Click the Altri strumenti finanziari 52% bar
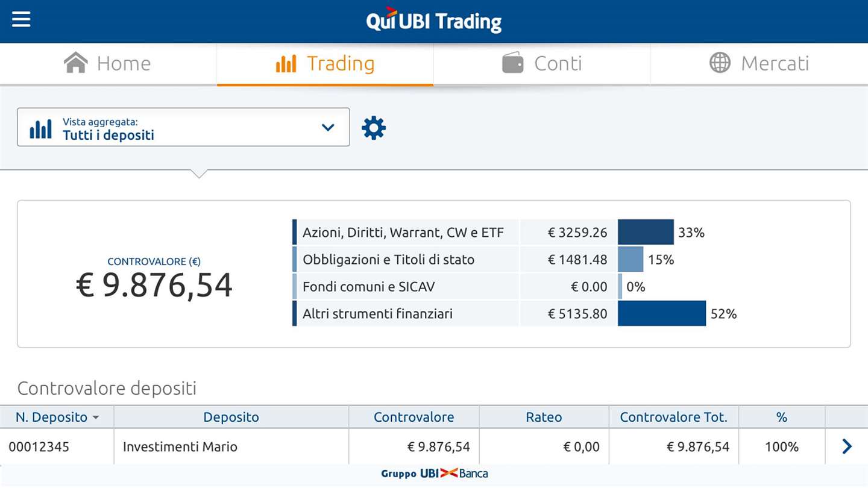The width and height of the screenshot is (868, 488). point(661,313)
